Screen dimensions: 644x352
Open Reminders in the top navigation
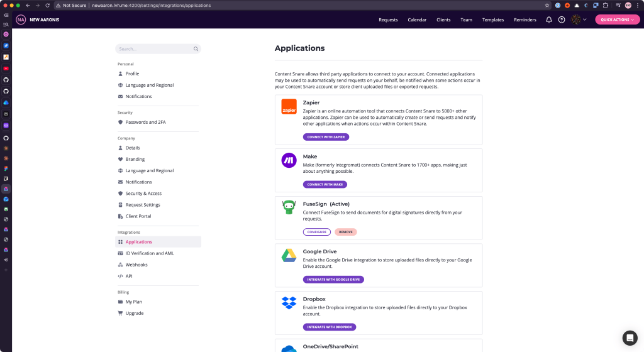tap(525, 19)
